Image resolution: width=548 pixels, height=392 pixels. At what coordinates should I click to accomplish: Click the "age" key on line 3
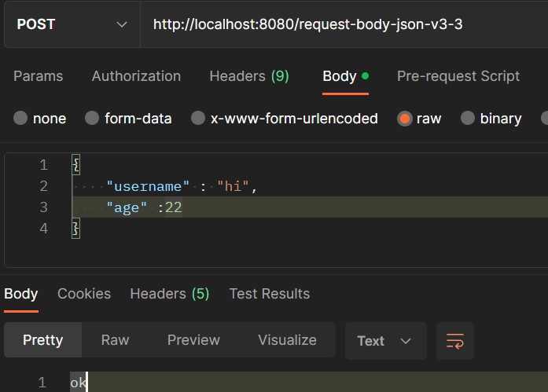[x=127, y=207]
